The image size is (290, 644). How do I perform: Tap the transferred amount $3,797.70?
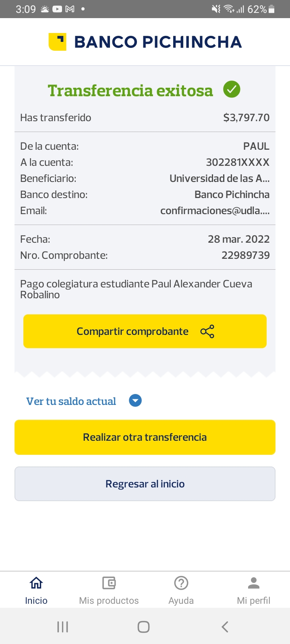point(246,118)
